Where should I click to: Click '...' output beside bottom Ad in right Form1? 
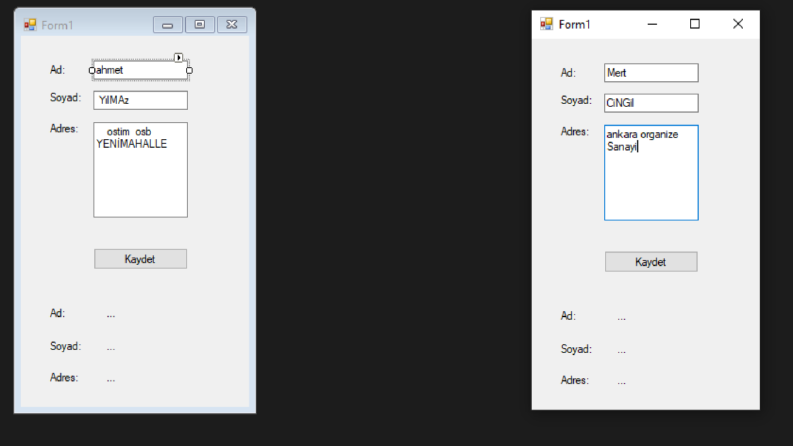click(622, 318)
